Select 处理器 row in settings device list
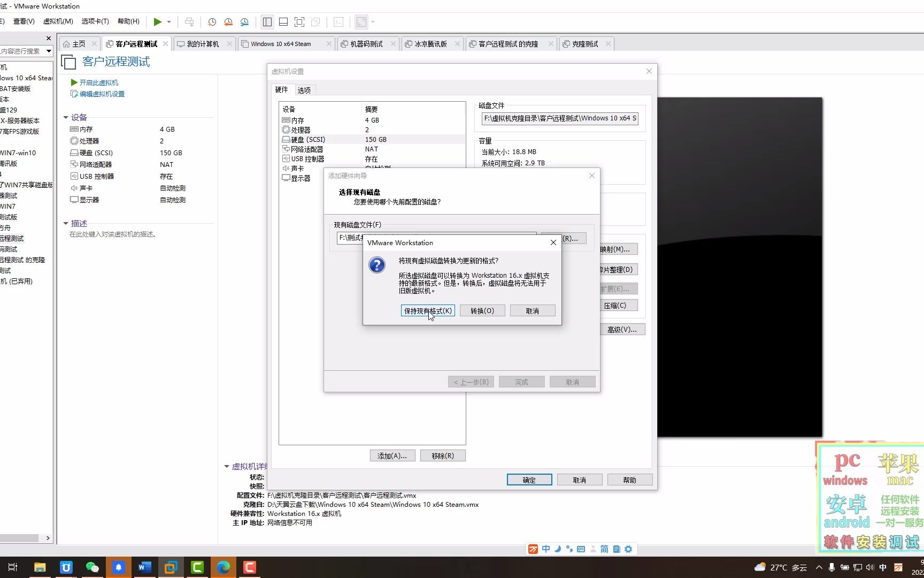 coord(372,130)
